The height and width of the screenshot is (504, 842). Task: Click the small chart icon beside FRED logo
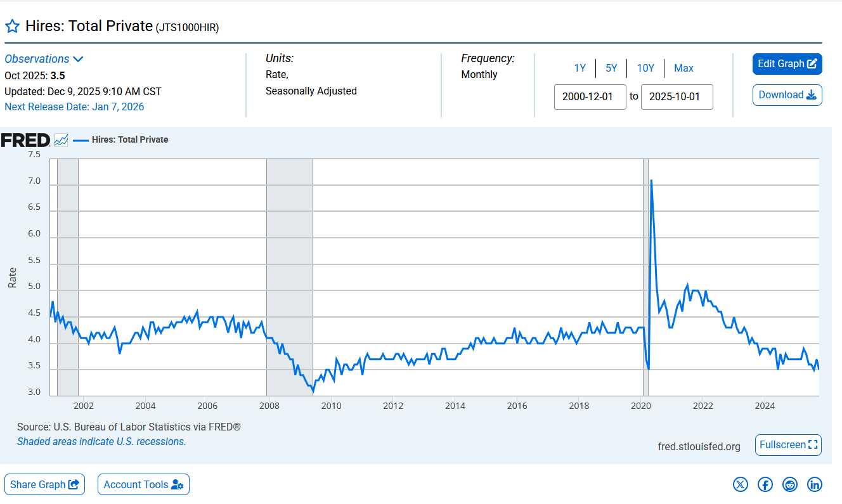coord(62,140)
